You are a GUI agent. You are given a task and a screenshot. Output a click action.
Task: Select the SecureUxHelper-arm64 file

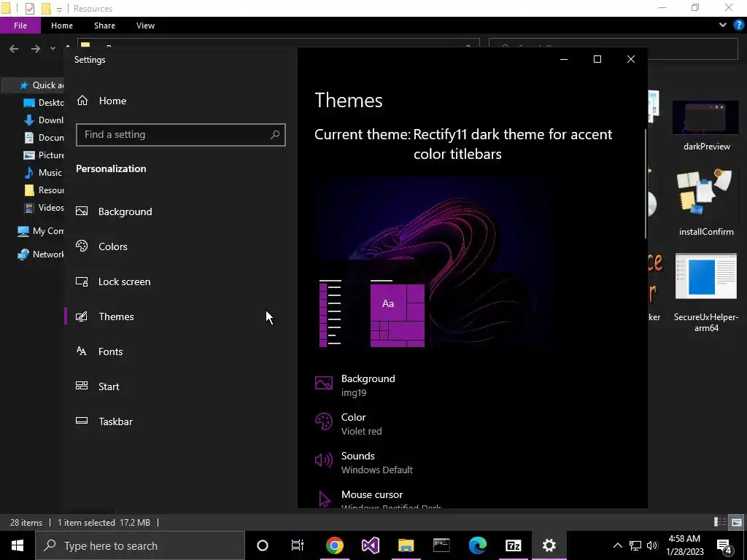(706, 292)
